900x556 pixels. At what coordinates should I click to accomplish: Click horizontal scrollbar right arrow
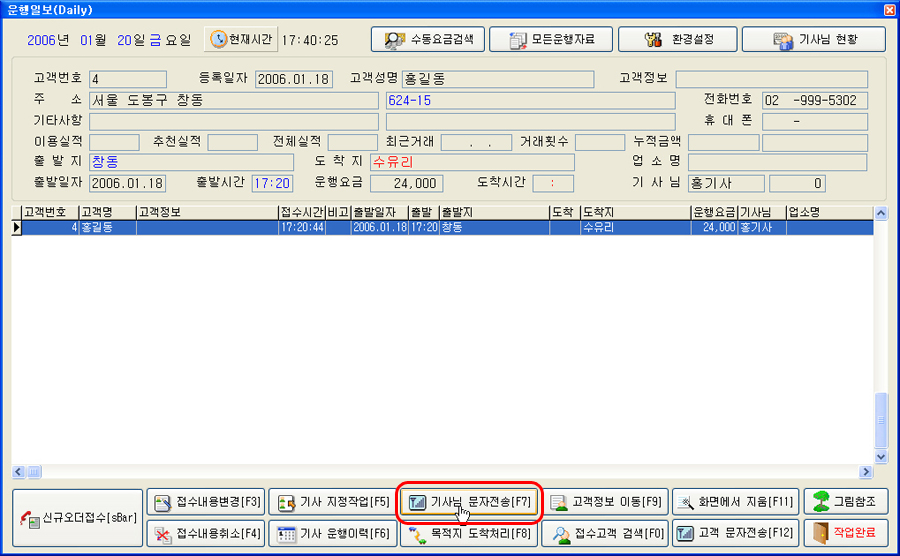(x=866, y=472)
